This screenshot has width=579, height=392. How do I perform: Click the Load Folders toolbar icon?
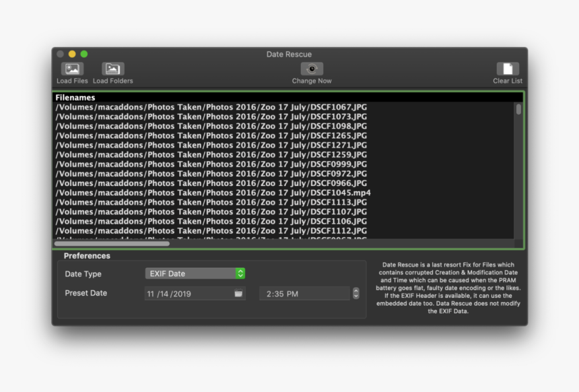click(x=112, y=69)
